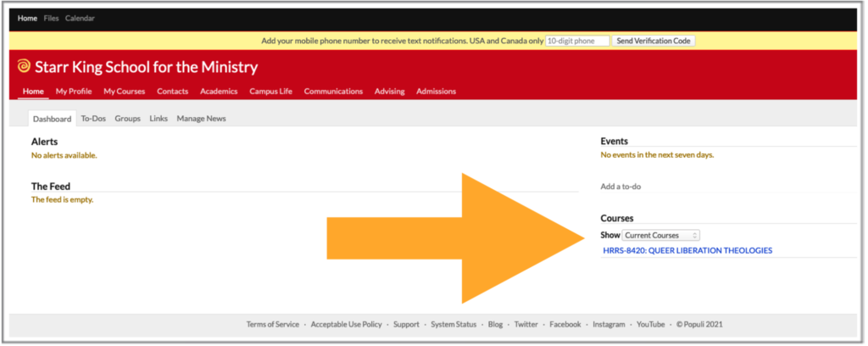Viewport: 868px width, 346px height.
Task: Click the Alerts heading
Action: pos(44,142)
